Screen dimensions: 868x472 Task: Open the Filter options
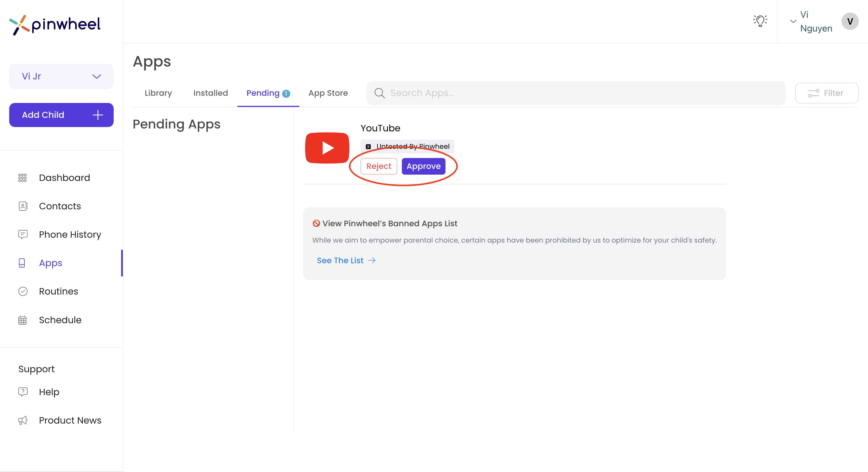click(x=827, y=93)
